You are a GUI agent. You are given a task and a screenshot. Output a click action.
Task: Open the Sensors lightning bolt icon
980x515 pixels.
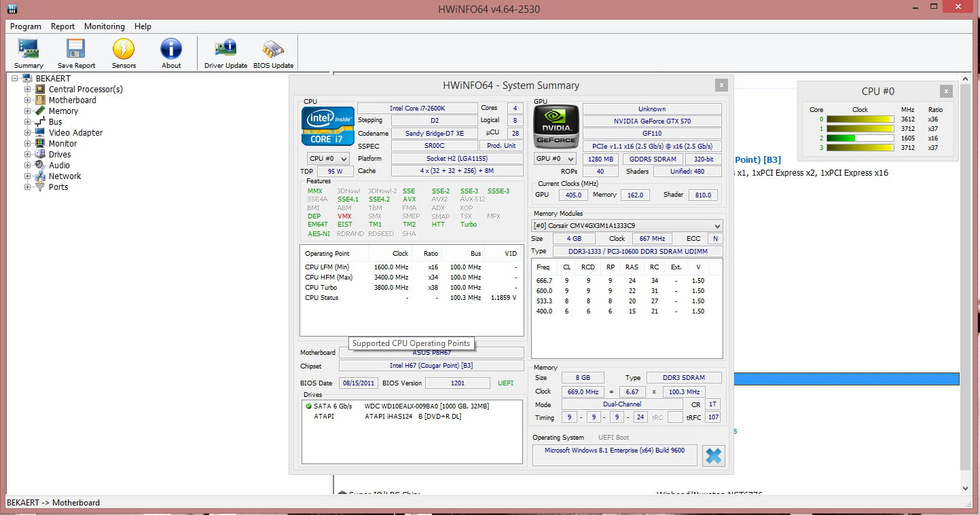point(124,50)
